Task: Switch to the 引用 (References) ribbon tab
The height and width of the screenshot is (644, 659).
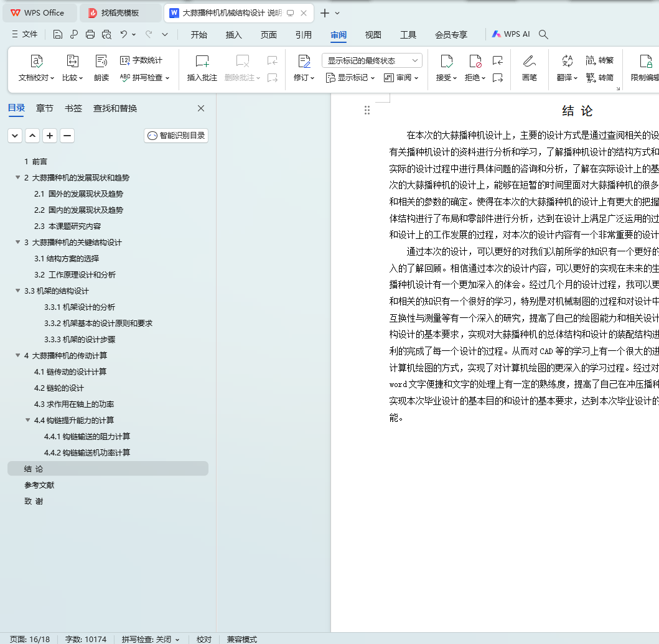Action: coord(304,34)
